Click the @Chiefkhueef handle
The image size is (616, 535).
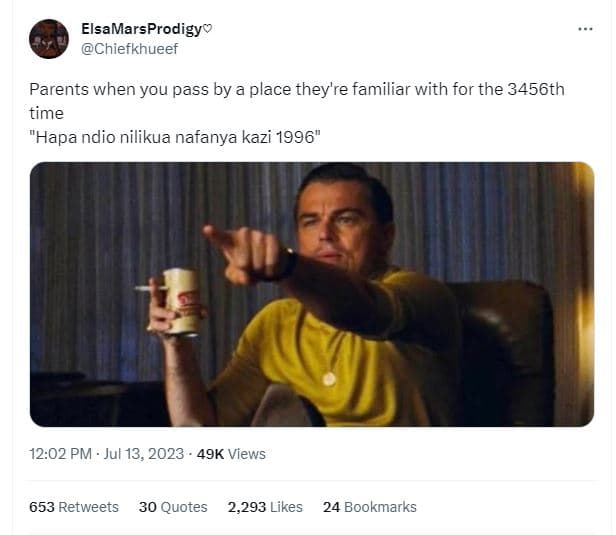tap(129, 49)
